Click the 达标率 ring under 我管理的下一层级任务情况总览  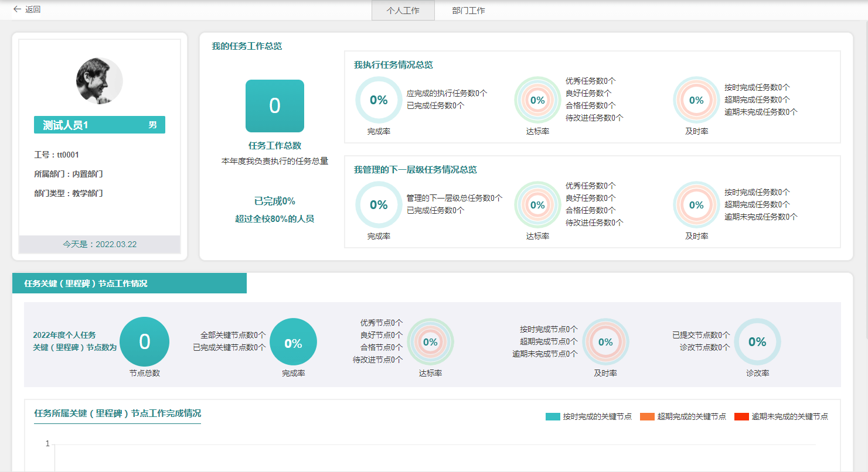(x=537, y=205)
